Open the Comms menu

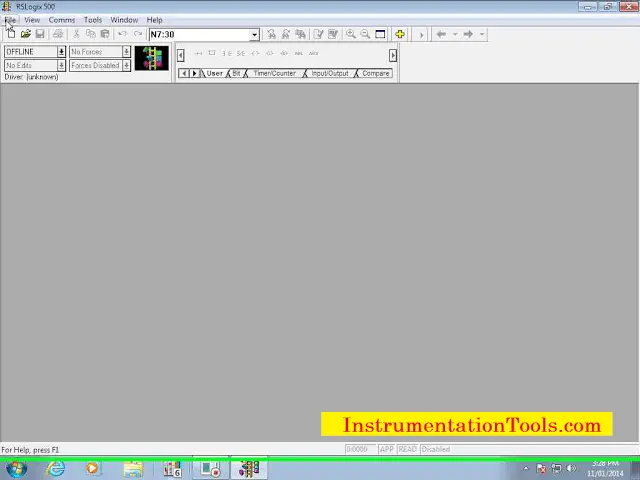click(x=62, y=20)
